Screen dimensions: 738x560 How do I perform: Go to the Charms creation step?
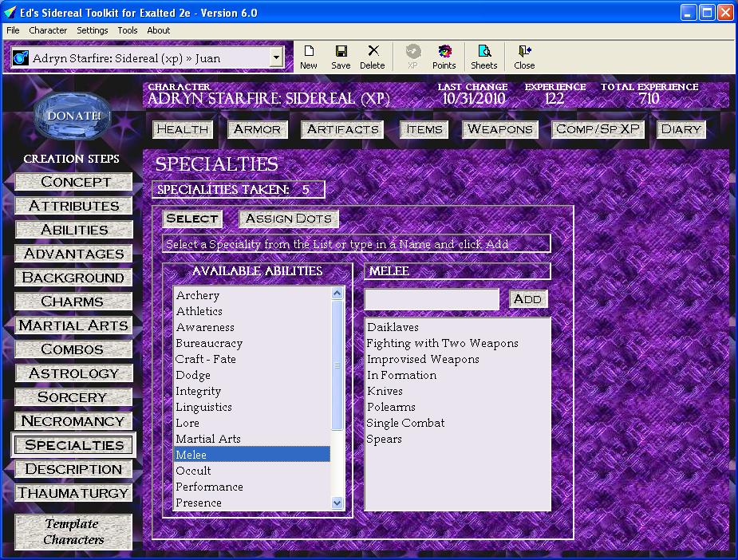(x=74, y=302)
